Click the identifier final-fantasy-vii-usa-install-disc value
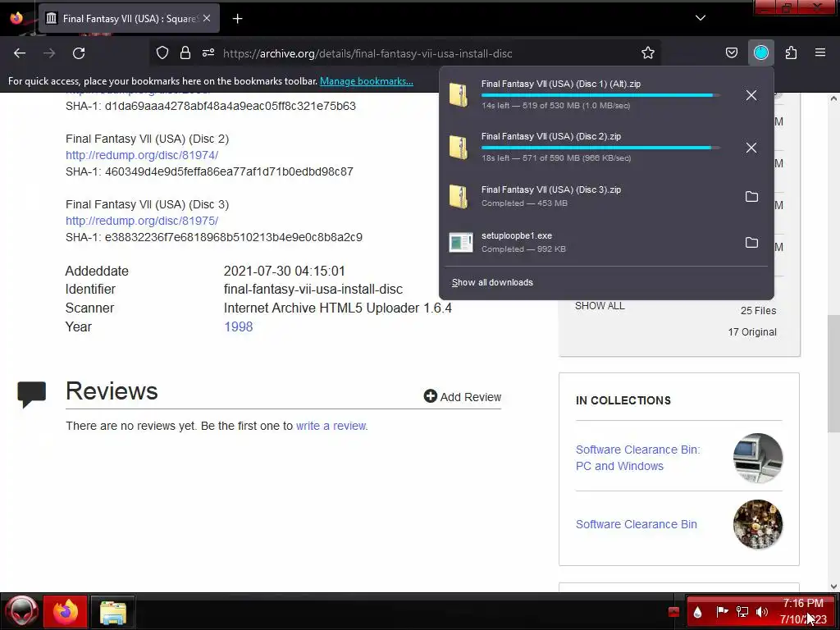 click(x=313, y=290)
